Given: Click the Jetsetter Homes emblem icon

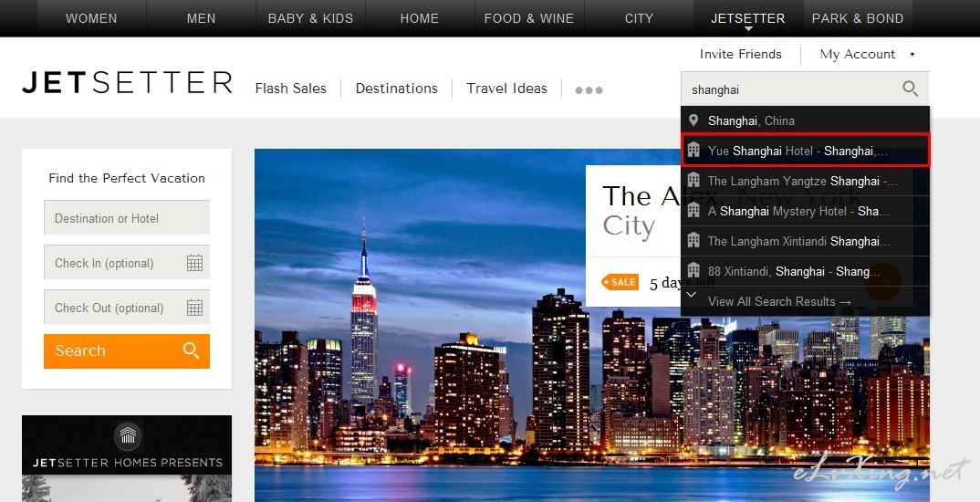Looking at the screenshot, I should point(128,435).
